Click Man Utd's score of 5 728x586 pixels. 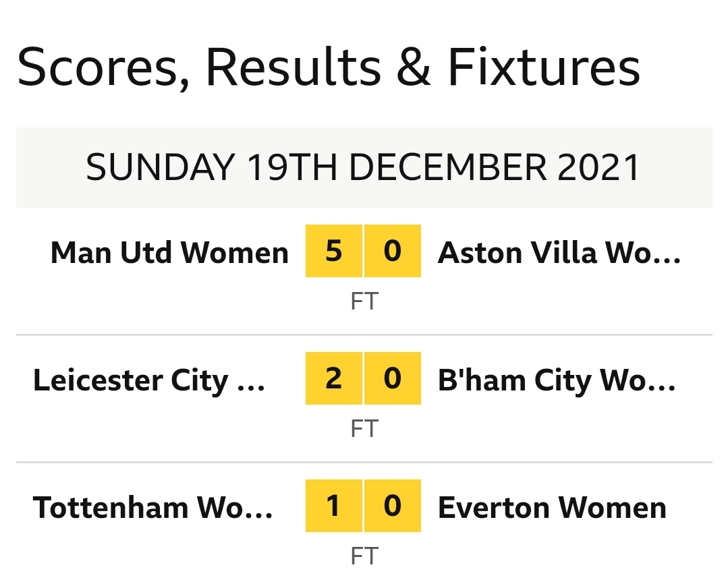pos(334,251)
